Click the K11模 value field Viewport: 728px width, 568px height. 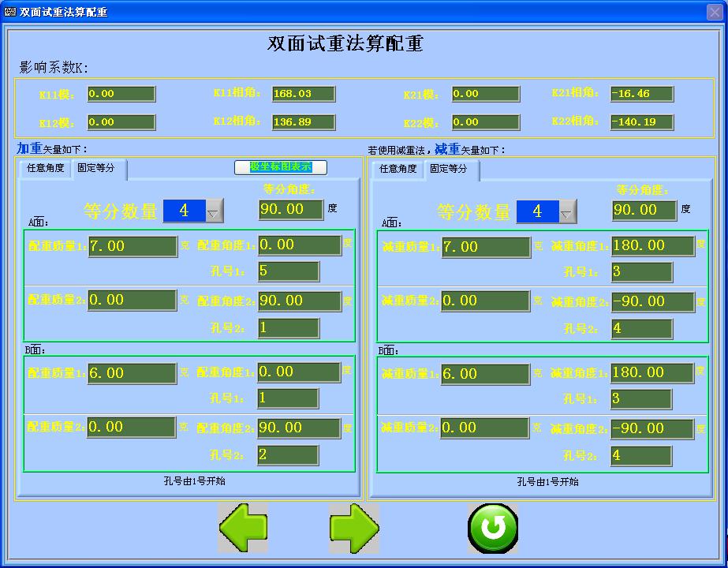pyautogui.click(x=121, y=94)
